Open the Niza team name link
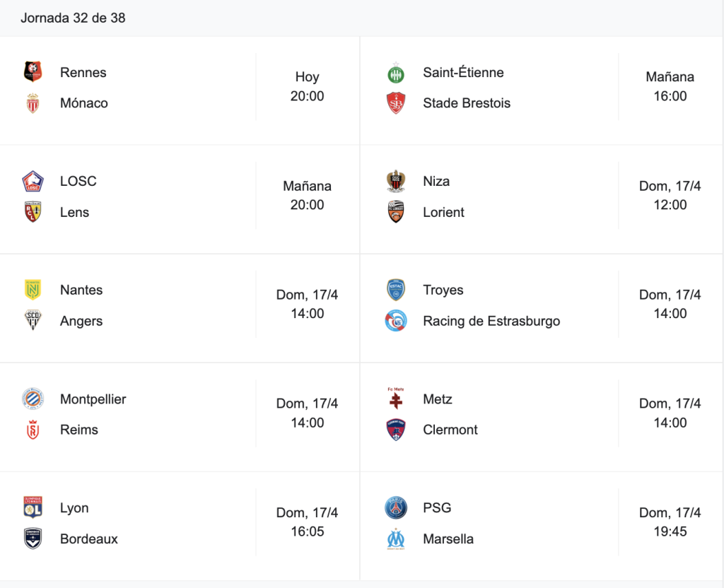The image size is (724, 588). (x=436, y=181)
